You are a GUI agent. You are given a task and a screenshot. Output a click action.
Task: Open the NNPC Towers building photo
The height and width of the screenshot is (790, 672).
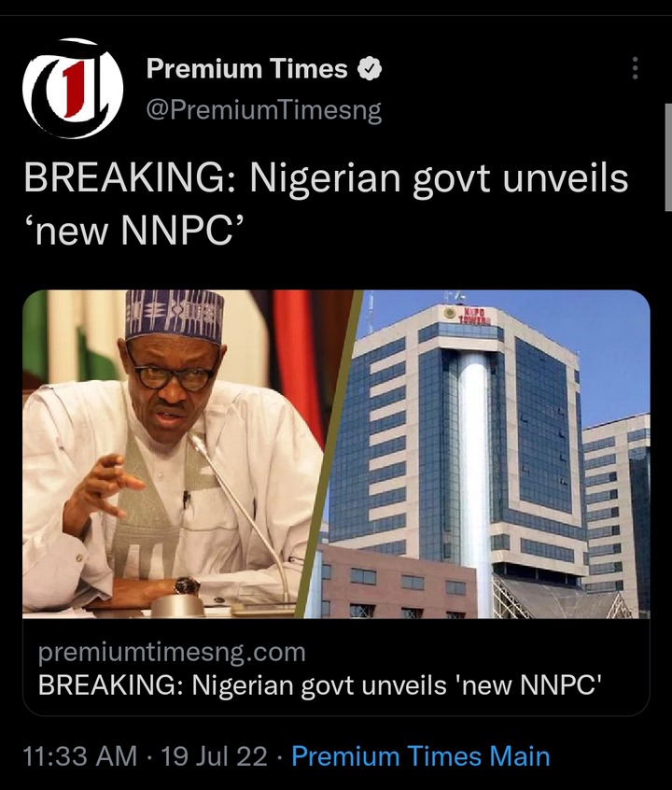[x=483, y=454]
